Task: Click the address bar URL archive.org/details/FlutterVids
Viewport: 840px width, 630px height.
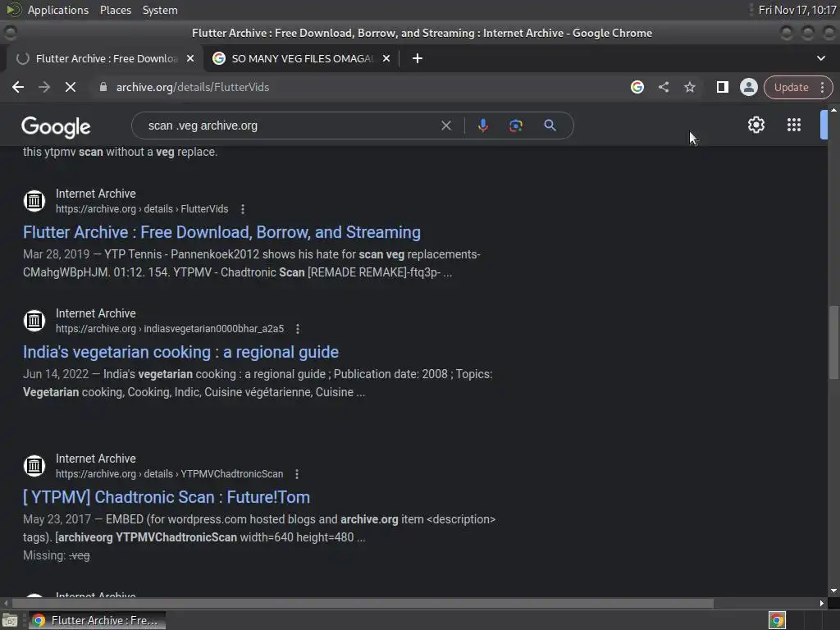Action: pos(192,87)
